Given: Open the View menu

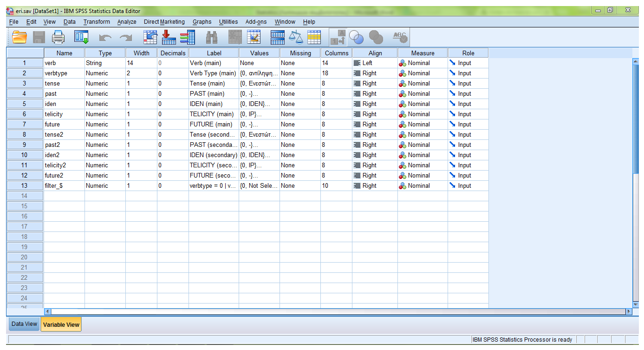Looking at the screenshot, I should (49, 22).
